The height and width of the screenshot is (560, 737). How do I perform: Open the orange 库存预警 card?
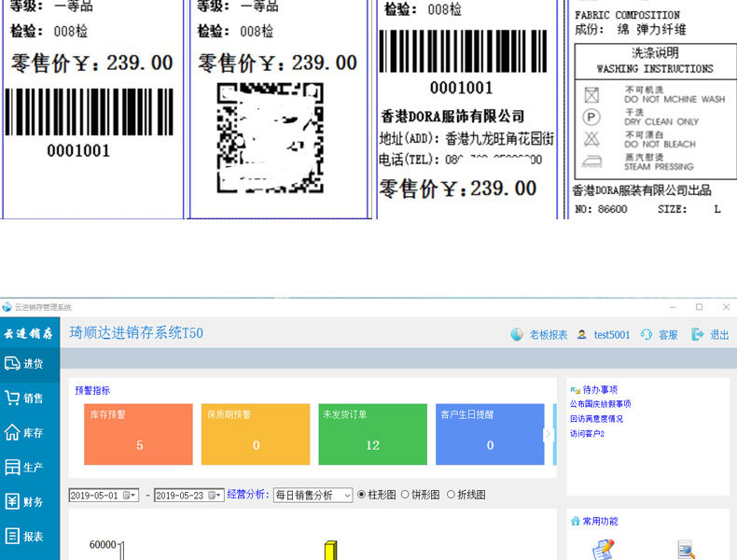point(138,434)
